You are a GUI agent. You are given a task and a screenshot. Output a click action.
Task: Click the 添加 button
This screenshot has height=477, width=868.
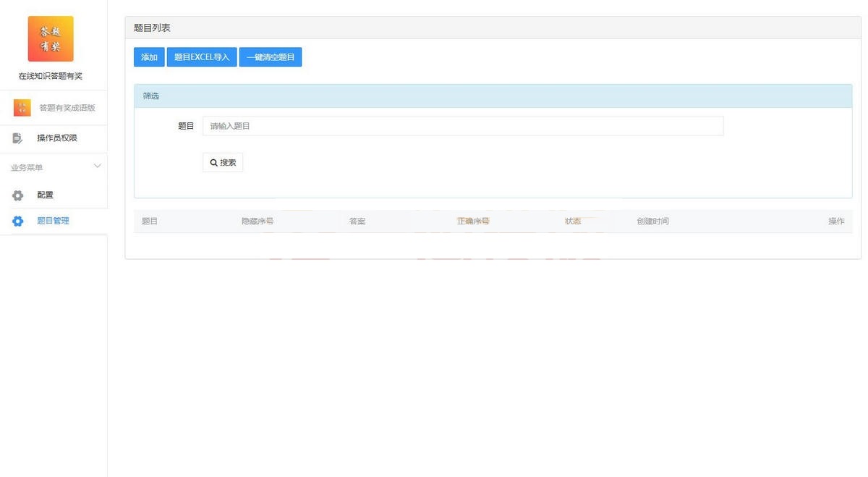pos(149,57)
